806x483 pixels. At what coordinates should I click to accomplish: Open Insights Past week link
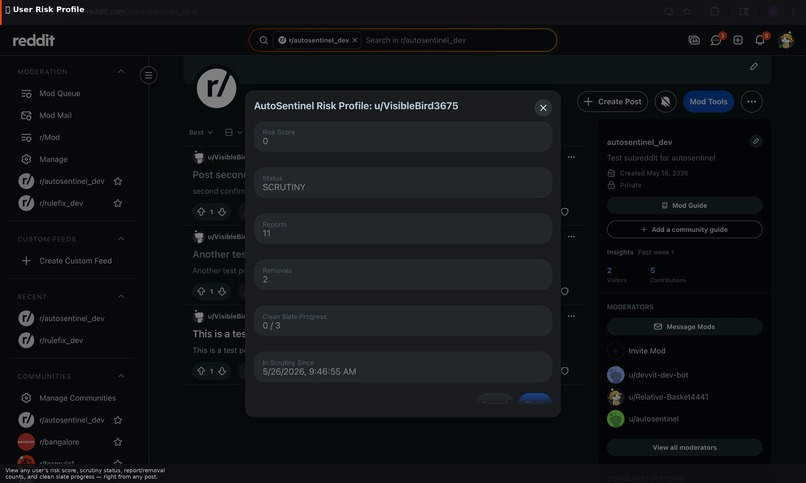tap(656, 252)
